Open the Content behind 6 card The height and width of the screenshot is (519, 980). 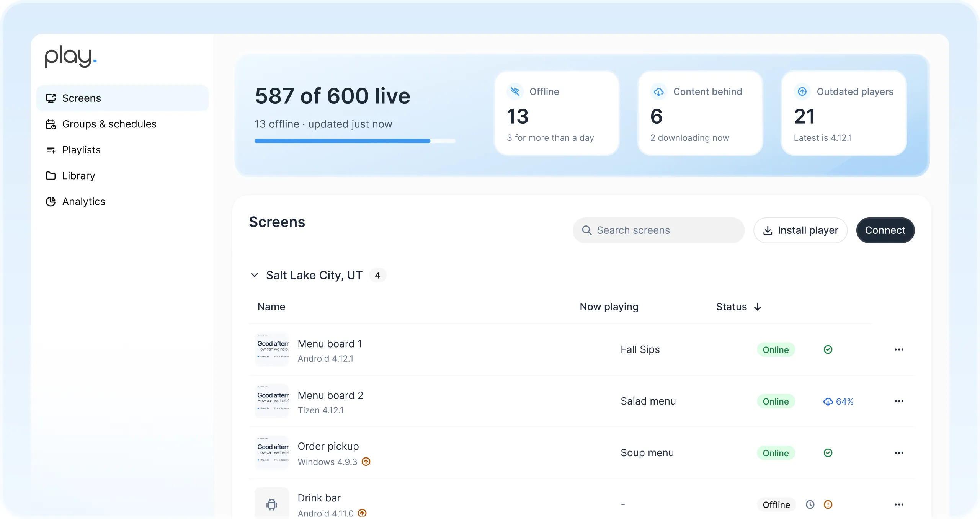700,113
